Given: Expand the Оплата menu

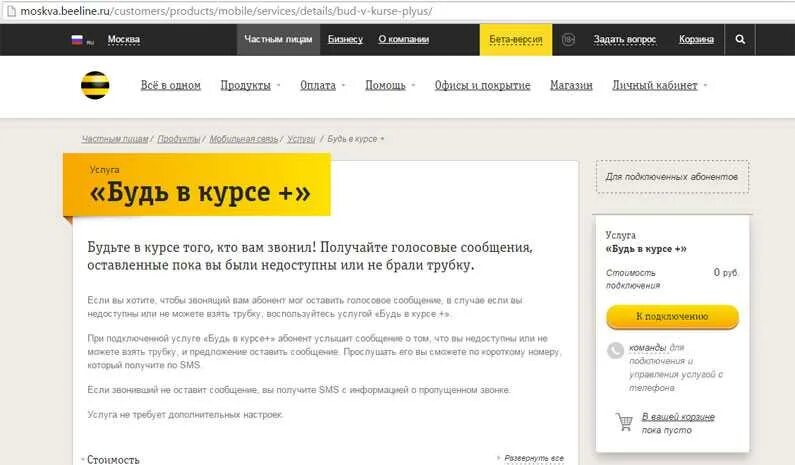Looking at the screenshot, I should pyautogui.click(x=322, y=85).
